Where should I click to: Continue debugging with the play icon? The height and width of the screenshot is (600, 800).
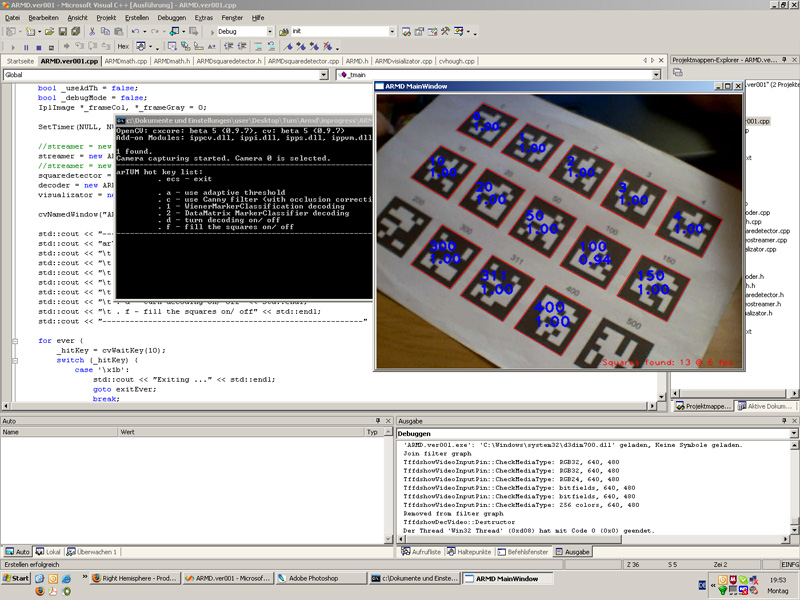coord(13,47)
